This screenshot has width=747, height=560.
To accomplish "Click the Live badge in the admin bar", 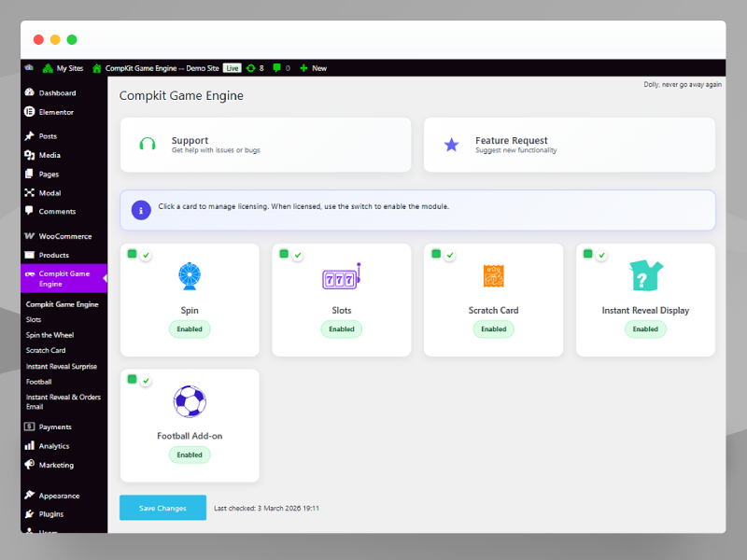I will 232,67.
